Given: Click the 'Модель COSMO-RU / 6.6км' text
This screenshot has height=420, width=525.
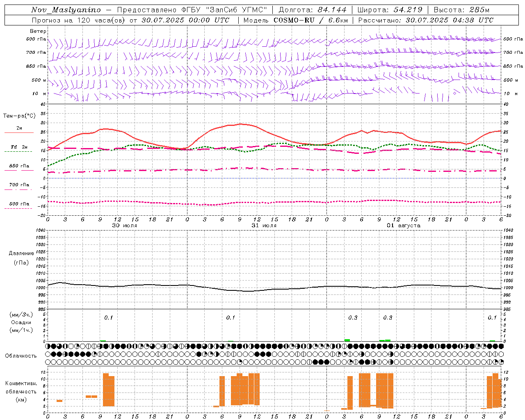Looking at the screenshot, I should coord(295,20).
